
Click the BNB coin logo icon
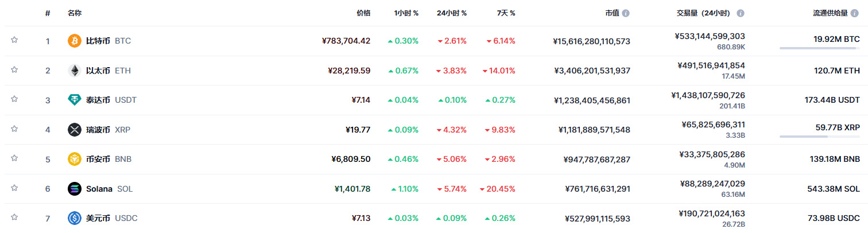click(x=75, y=159)
